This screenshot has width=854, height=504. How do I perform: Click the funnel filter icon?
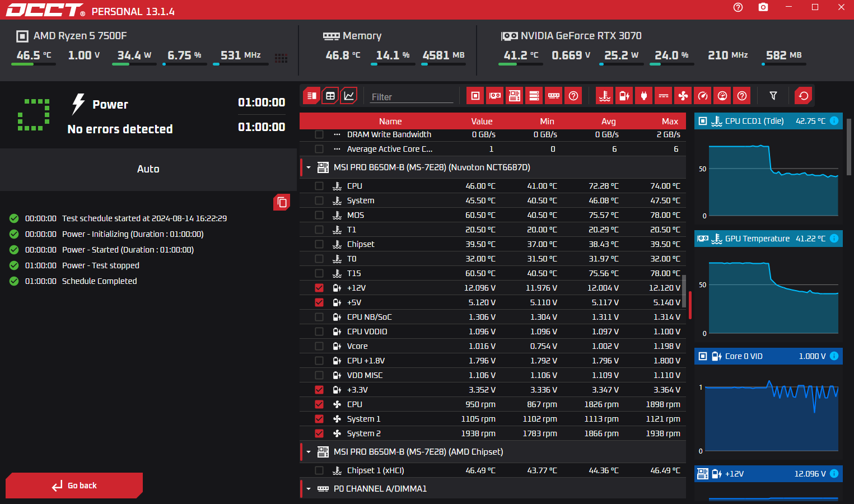773,96
